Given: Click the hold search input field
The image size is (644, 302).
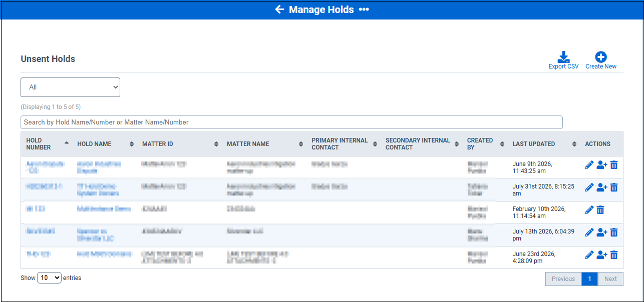Looking at the screenshot, I should coord(291,122).
